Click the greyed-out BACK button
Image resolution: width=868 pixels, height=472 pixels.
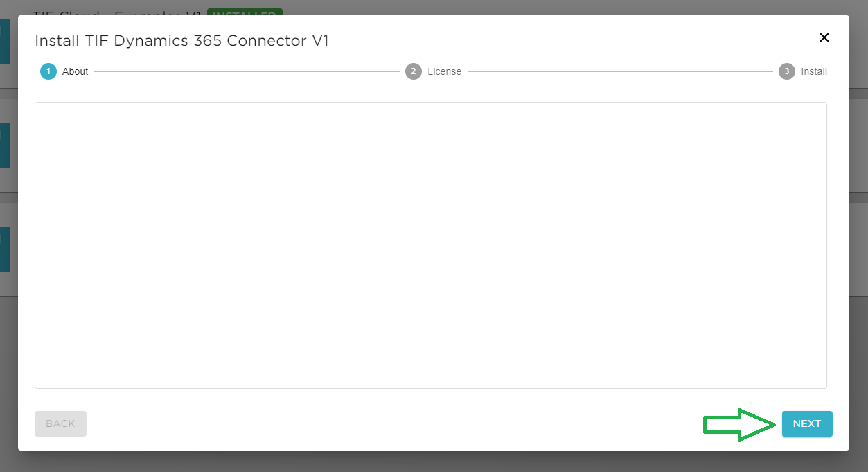[x=60, y=423]
